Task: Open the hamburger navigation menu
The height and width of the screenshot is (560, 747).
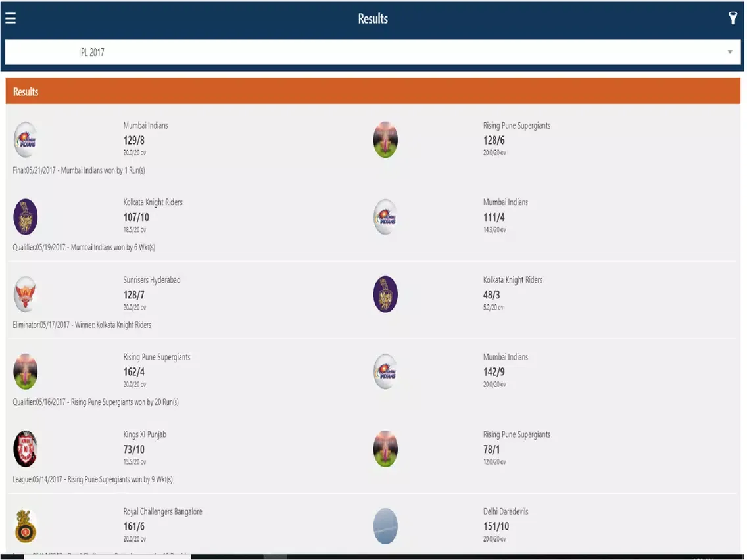Action: pos(11,18)
